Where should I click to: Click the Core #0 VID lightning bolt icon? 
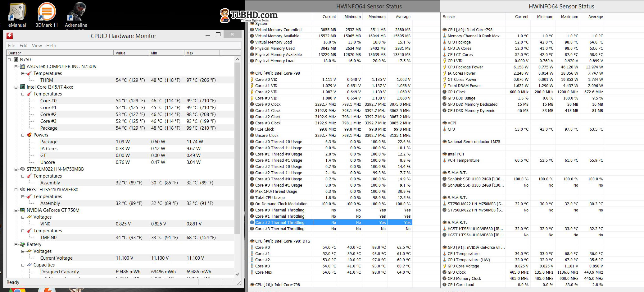[x=252, y=80]
